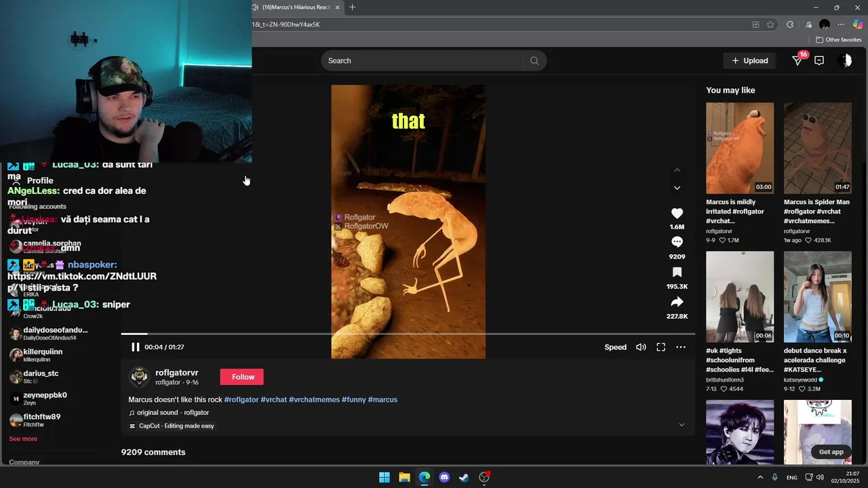Open the ENG language switcher
Viewport: 868px width, 488px height.
click(791, 478)
